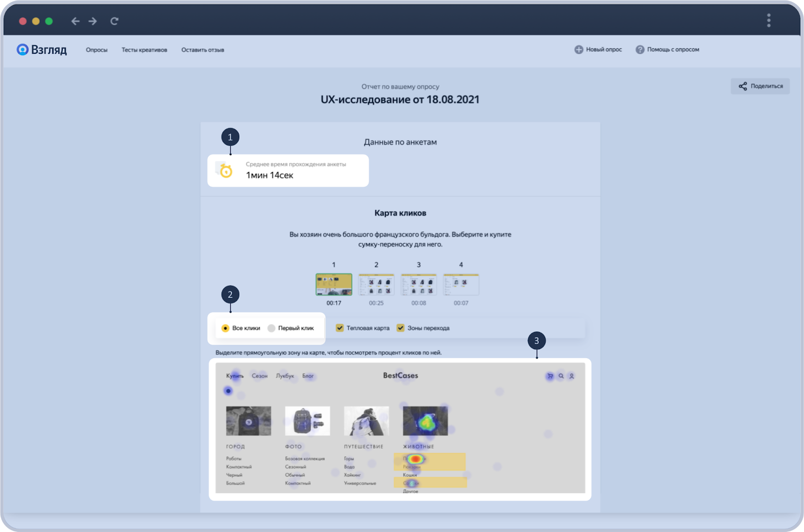Click Блог in BestCases navigation

tap(308, 376)
